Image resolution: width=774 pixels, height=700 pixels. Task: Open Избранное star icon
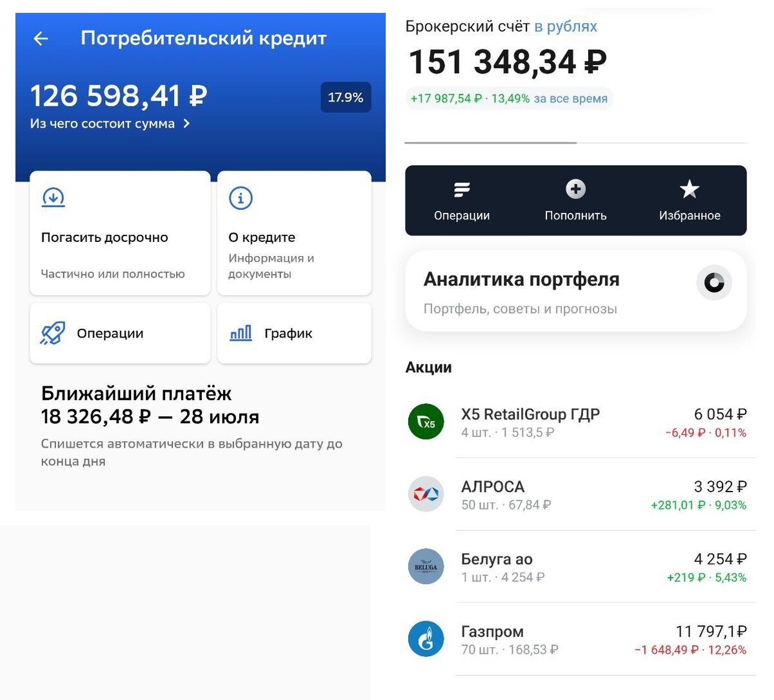tap(689, 190)
